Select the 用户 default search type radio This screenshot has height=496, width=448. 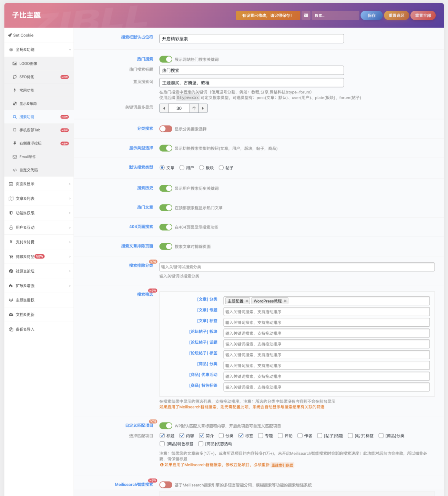tap(182, 168)
